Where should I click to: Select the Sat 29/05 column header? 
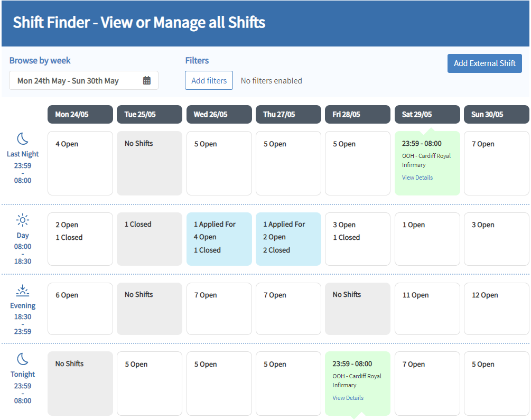[x=427, y=114]
